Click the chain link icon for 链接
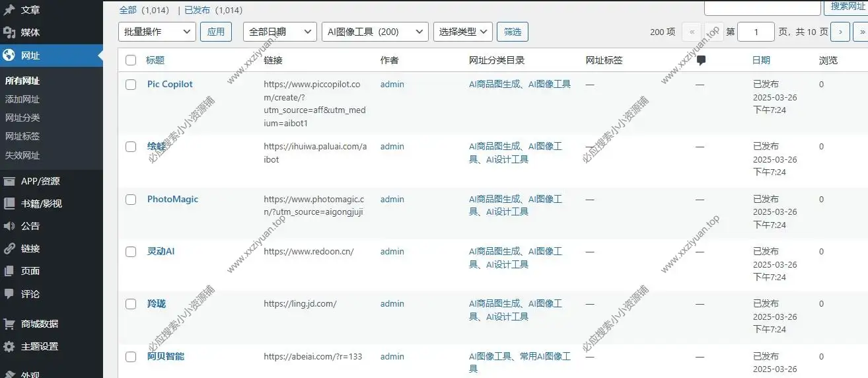 coord(9,248)
